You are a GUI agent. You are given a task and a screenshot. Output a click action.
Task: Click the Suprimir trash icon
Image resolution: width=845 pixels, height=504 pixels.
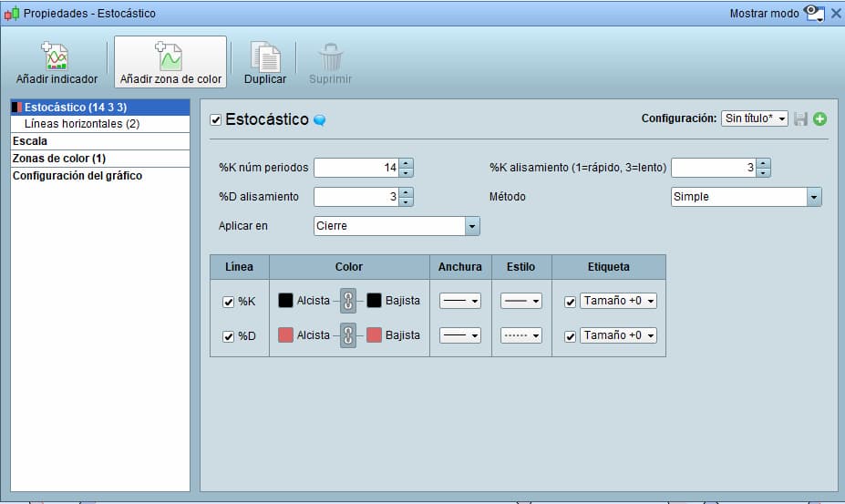(x=330, y=57)
